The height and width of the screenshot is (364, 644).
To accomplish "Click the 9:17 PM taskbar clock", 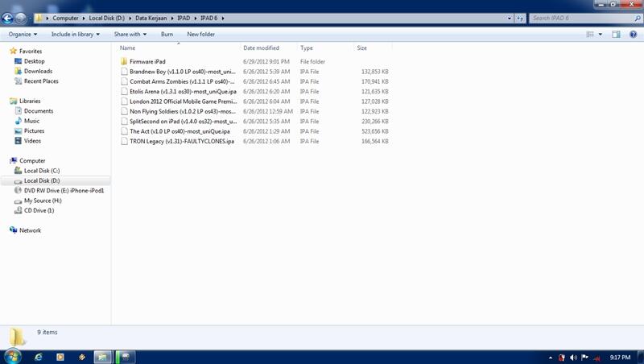I will (620, 358).
